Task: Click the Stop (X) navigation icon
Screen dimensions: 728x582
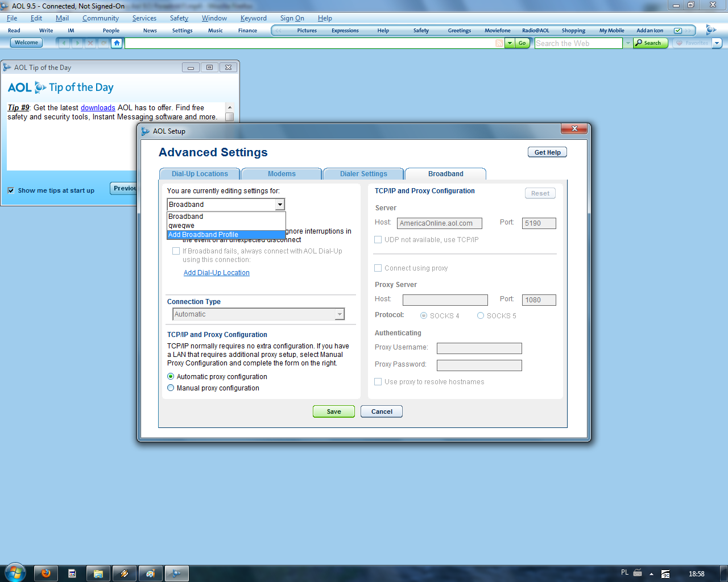Action: pyautogui.click(x=90, y=43)
